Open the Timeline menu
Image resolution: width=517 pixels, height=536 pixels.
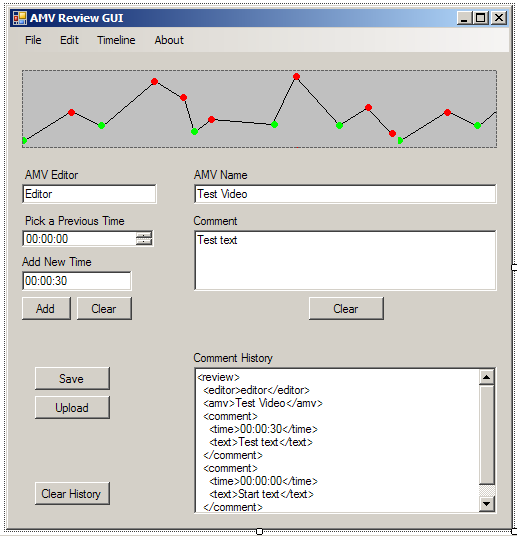click(x=116, y=40)
